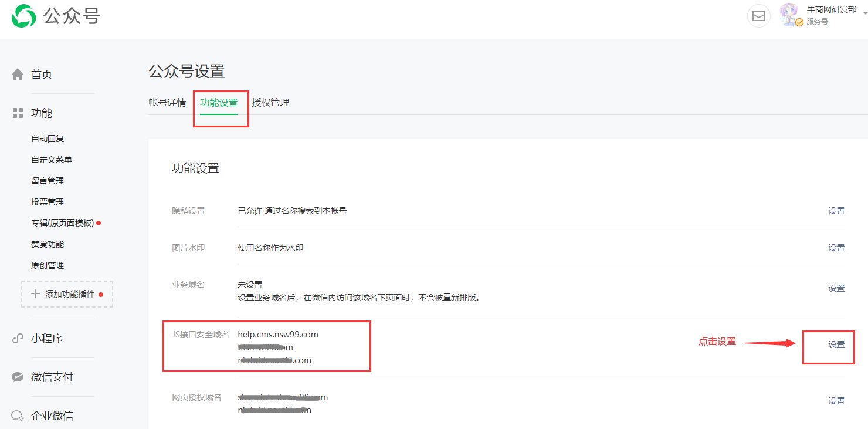This screenshot has width=868, height=429.
Task: Click the 已允许 通过名称搜索到本帐号 text
Action: click(x=292, y=211)
